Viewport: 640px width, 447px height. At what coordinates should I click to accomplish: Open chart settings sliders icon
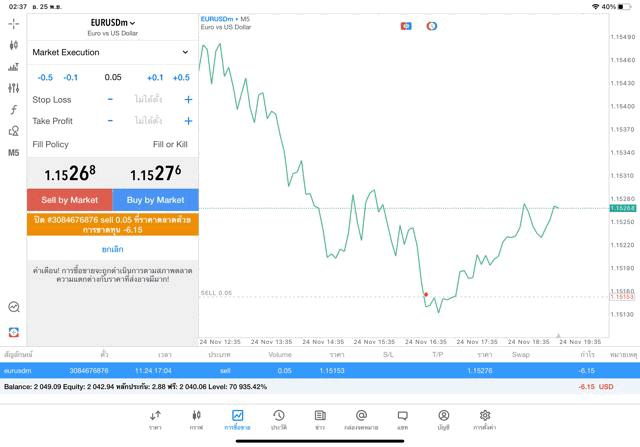(x=13, y=88)
